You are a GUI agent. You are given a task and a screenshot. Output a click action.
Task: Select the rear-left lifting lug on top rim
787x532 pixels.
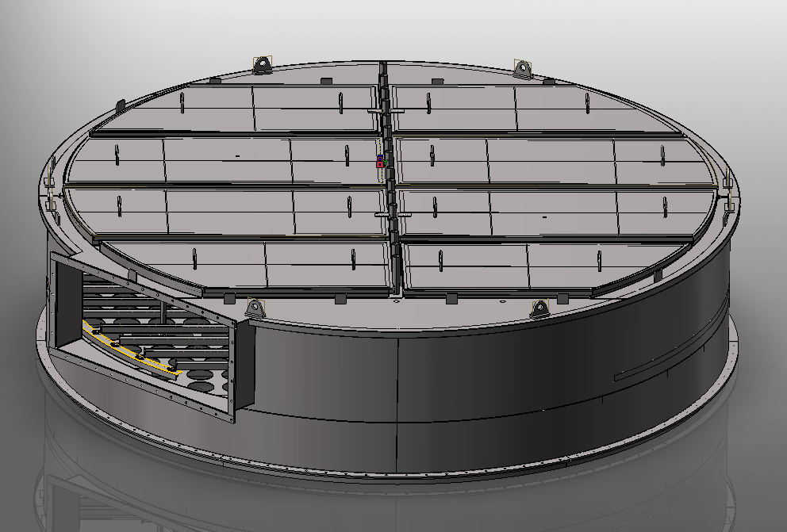click(262, 65)
